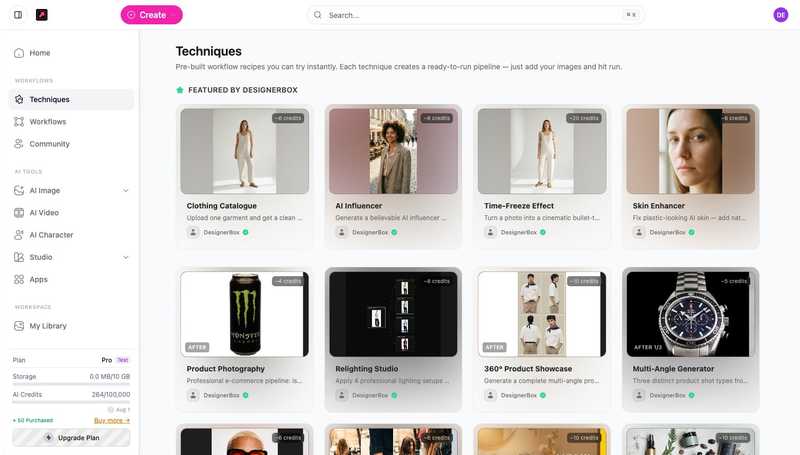Click DesignerBox avatar under 360° Product Showcase
Screen dimensions: 800x455
[x=490, y=395]
